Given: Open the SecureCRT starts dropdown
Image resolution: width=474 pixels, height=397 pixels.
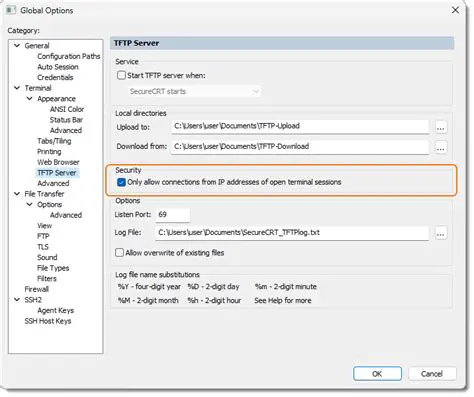Looking at the screenshot, I should click(194, 91).
